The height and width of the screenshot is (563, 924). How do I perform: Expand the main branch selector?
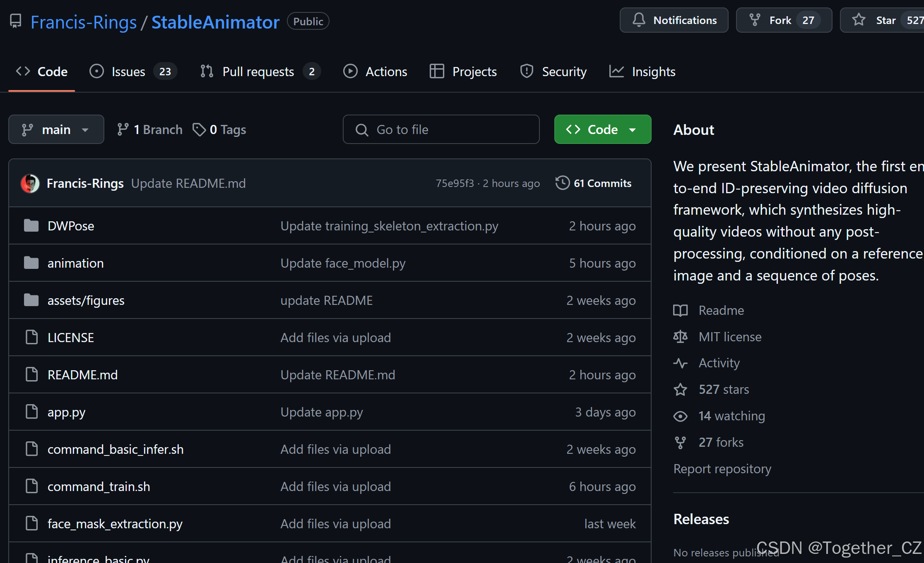[56, 129]
